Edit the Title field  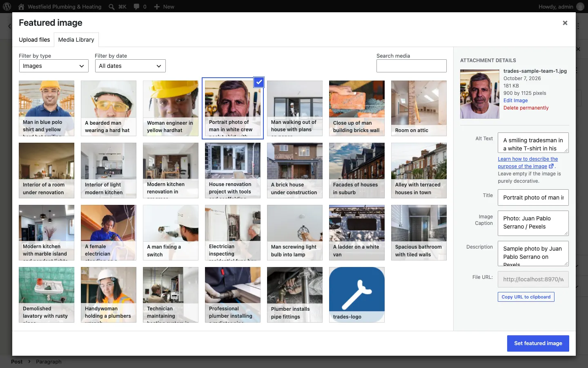[x=533, y=197]
